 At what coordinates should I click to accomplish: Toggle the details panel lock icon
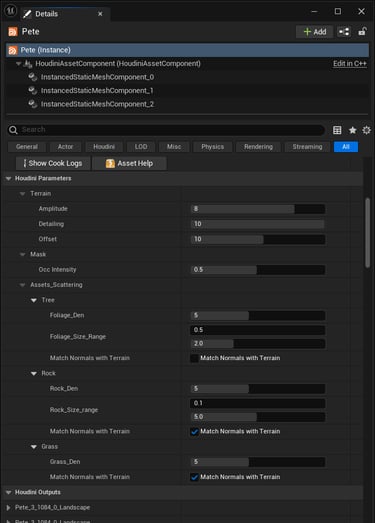[362, 32]
